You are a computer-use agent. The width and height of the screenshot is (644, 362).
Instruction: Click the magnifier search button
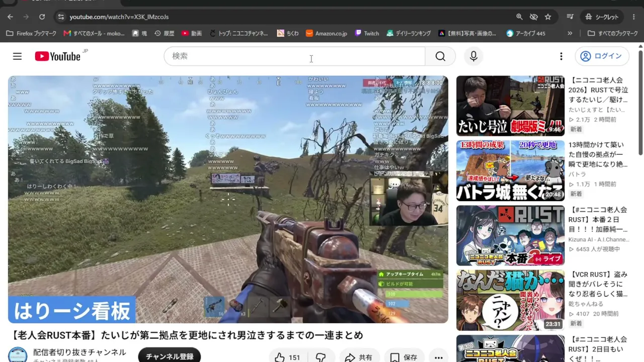click(440, 56)
